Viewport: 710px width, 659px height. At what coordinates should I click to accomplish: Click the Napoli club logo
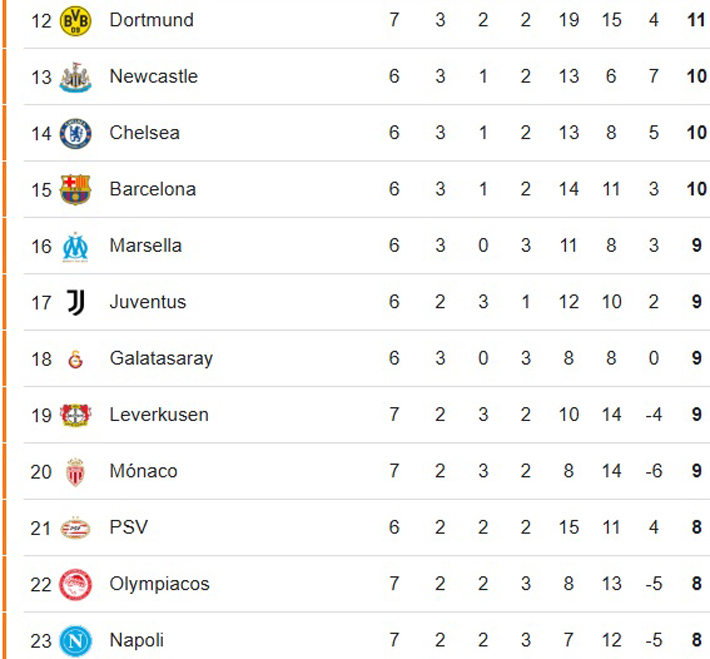tap(75, 640)
